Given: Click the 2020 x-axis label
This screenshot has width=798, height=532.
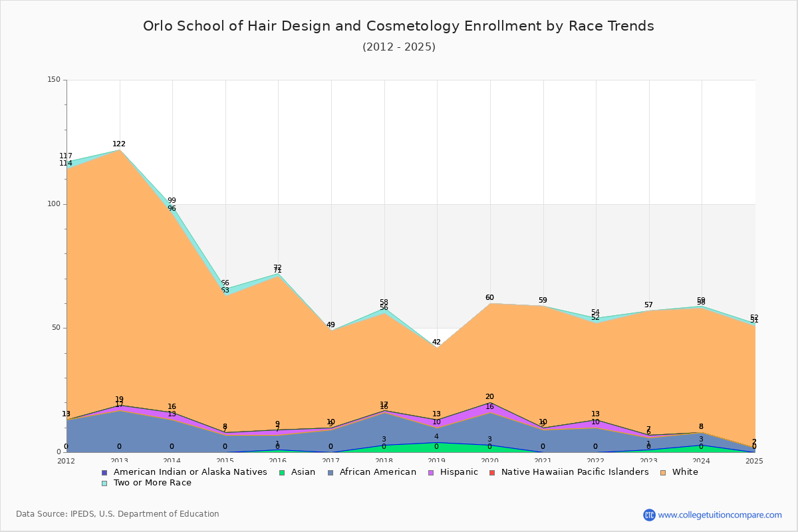Looking at the screenshot, I should tap(490, 461).
